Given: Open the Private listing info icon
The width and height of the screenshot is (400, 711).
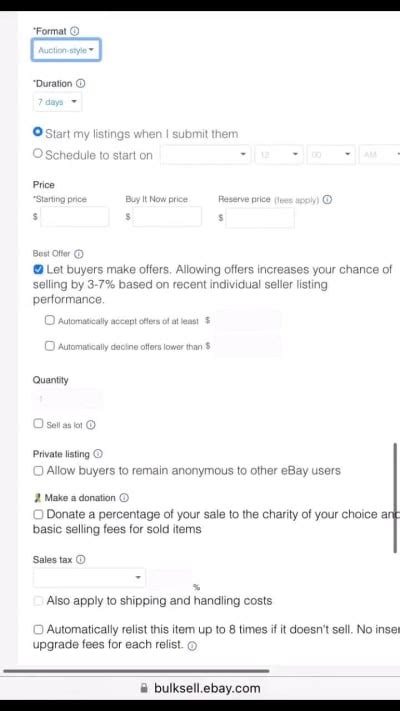Looking at the screenshot, I should pos(98,453).
